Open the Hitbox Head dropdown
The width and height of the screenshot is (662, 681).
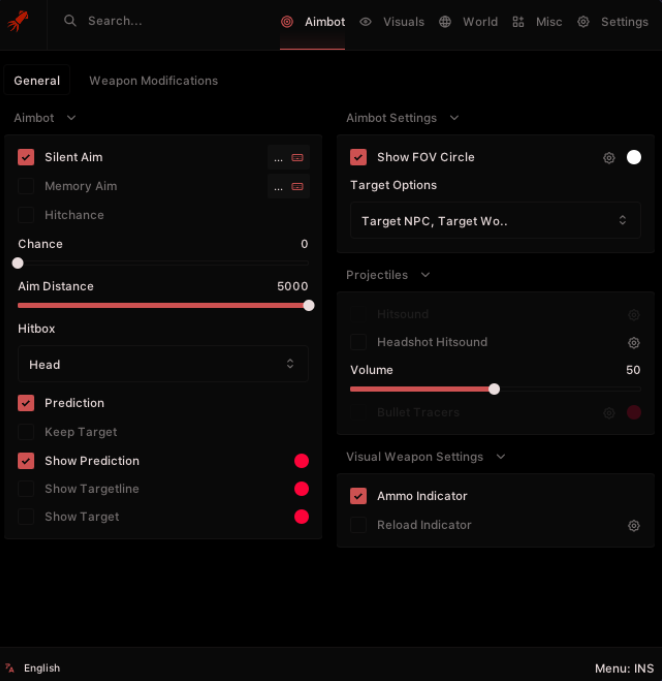point(163,364)
